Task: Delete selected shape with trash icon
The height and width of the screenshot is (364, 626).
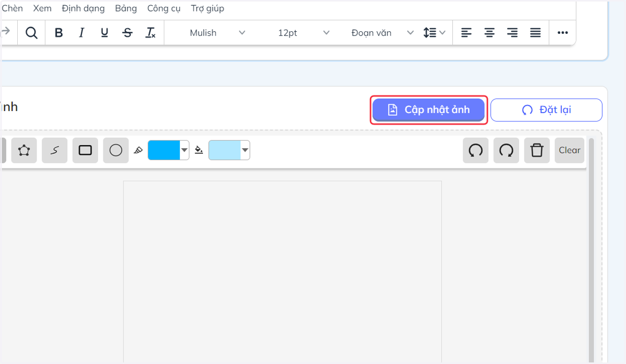Action: point(537,151)
